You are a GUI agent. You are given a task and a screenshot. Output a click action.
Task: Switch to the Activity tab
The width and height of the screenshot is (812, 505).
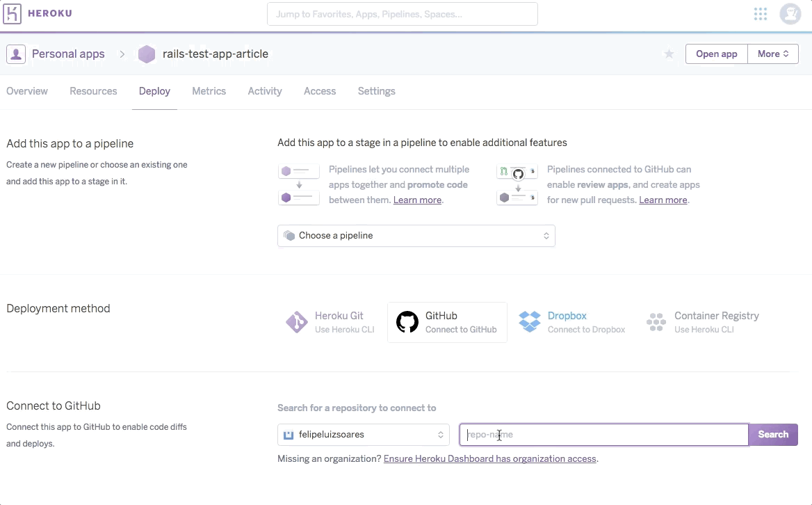coord(265,91)
